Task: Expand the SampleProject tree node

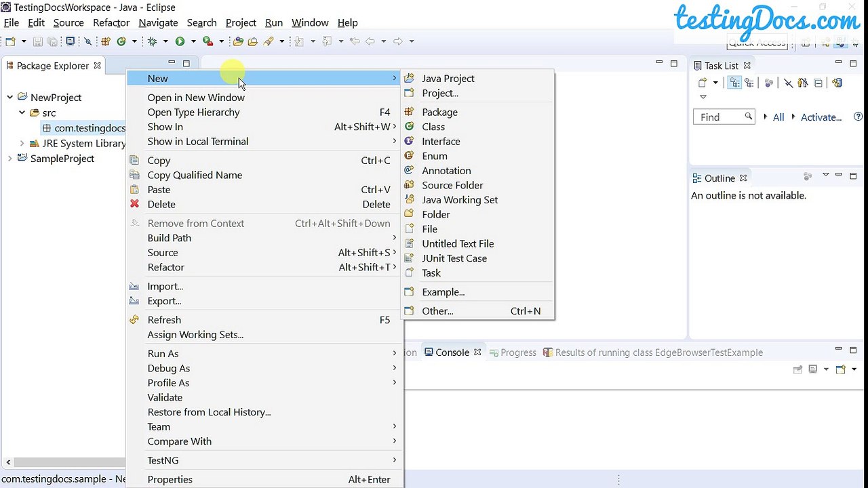Action: point(9,158)
